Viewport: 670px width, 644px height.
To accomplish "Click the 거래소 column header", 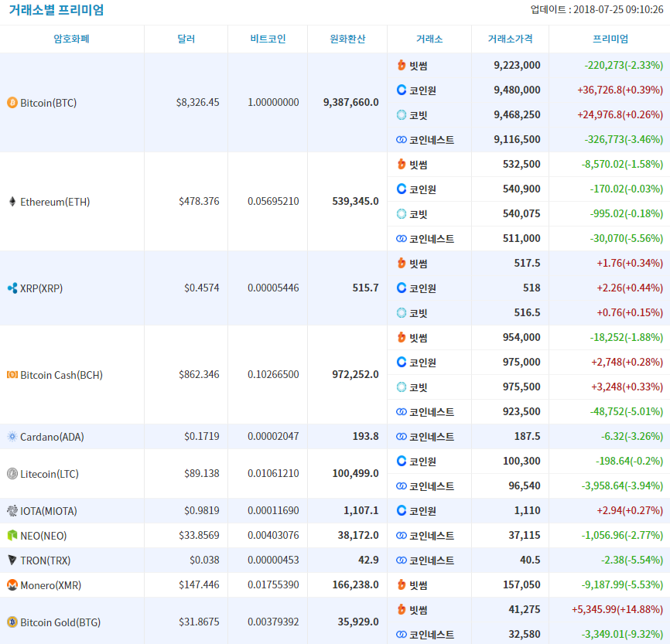I will [429, 39].
